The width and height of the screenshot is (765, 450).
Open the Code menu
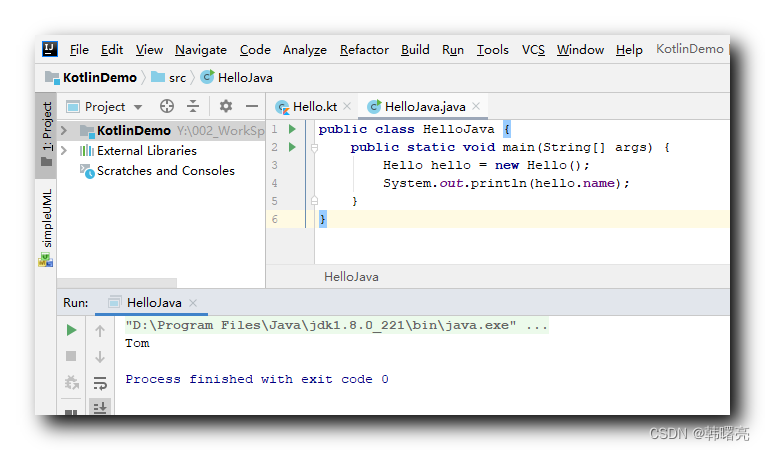(x=255, y=50)
